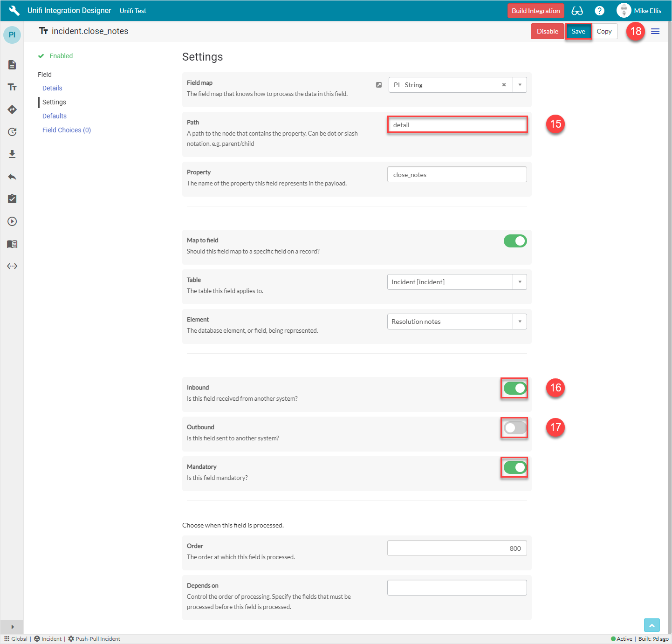Click the play circle sidebar icon
Screen dimensions: 672x644
click(12, 221)
